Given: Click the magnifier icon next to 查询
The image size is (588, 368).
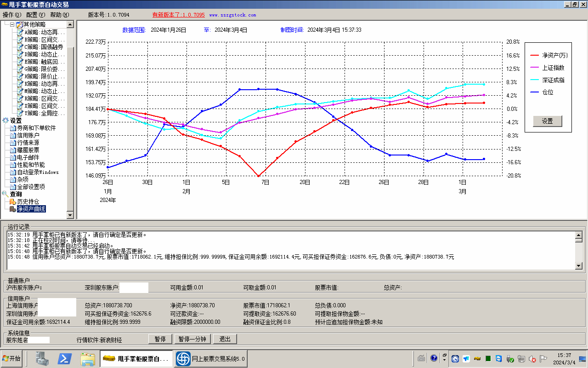Looking at the screenshot, I should click(6, 194).
